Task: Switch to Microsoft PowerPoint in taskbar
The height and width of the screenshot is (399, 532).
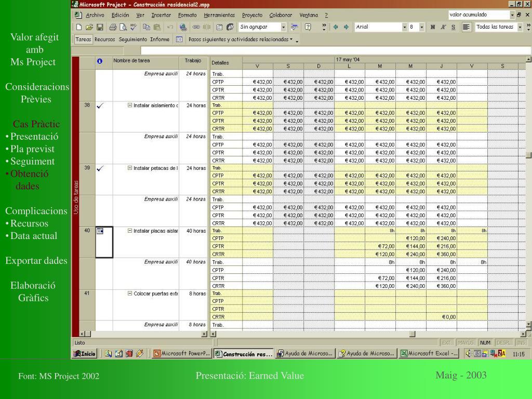Action: [182, 353]
